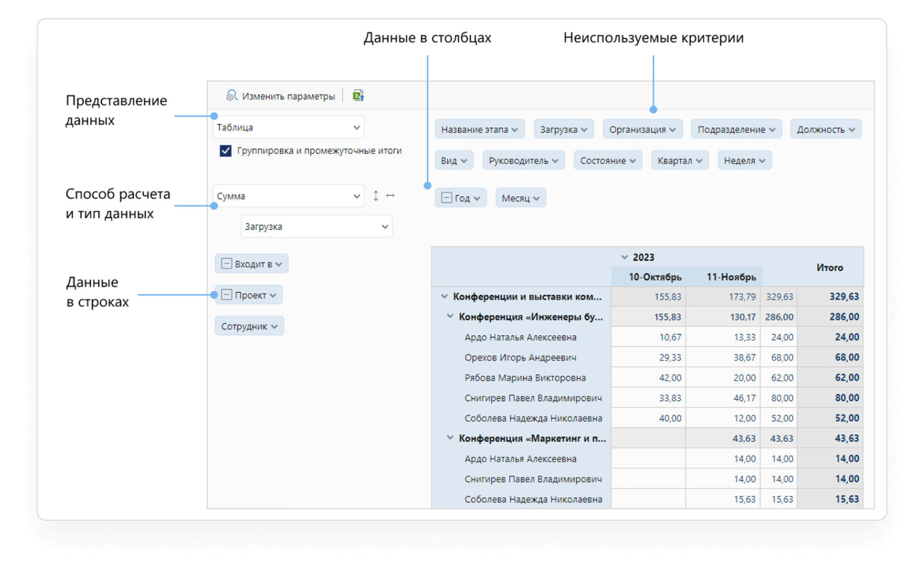Collapse Конференция «Маркетинг и п... row
Screen dimensions: 924x570
tap(450, 438)
